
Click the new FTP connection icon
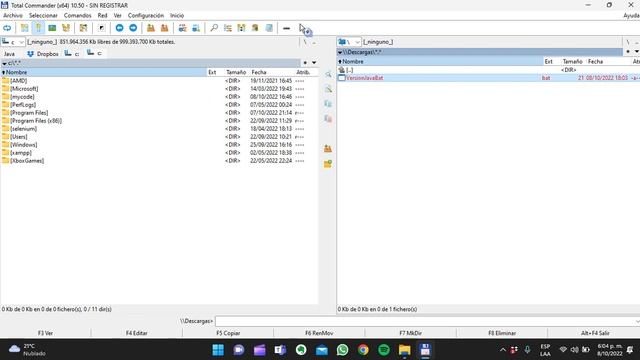click(196, 28)
